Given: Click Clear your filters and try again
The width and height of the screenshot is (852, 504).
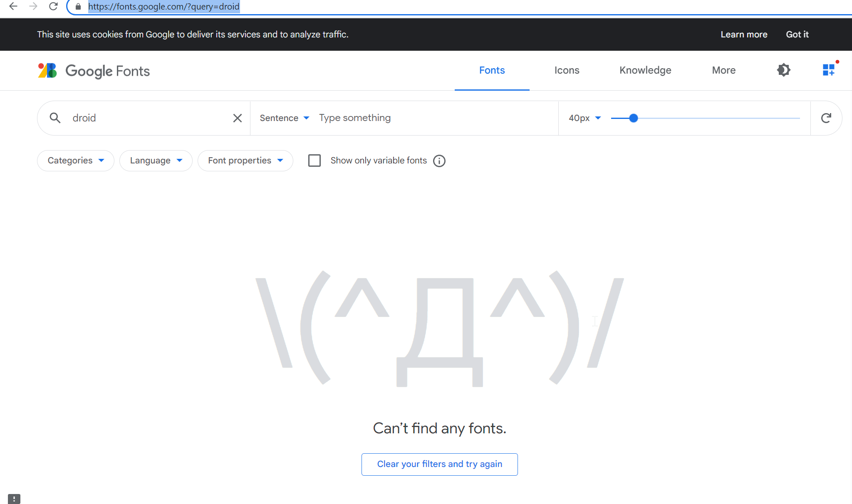Looking at the screenshot, I should coord(439,464).
